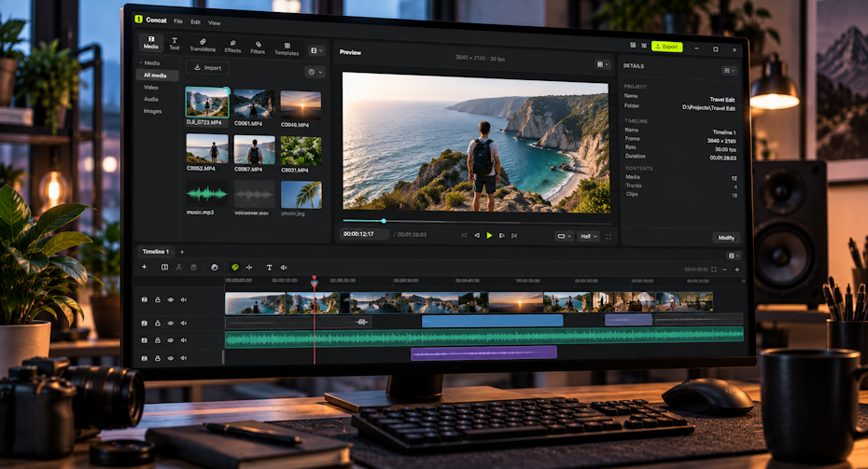Click the fullscreen icon in preview controls
Screen dimensions: 868x469
pyautogui.click(x=609, y=237)
